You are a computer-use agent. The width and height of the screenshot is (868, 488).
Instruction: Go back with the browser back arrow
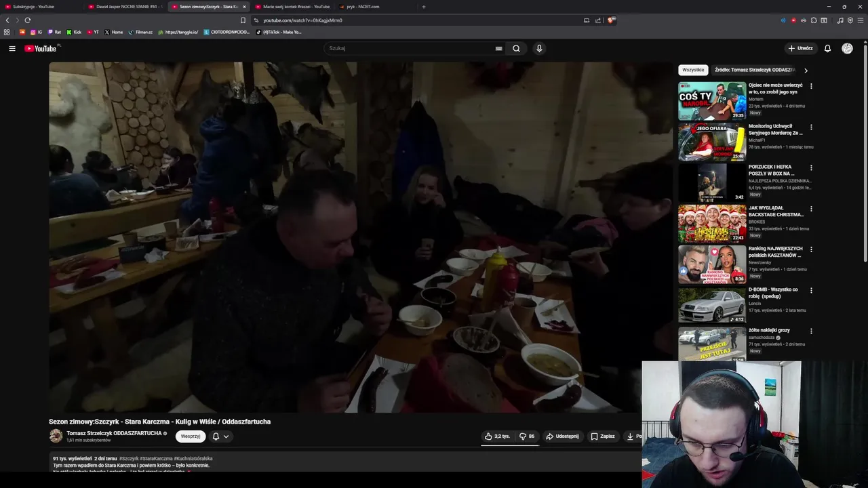[7, 20]
